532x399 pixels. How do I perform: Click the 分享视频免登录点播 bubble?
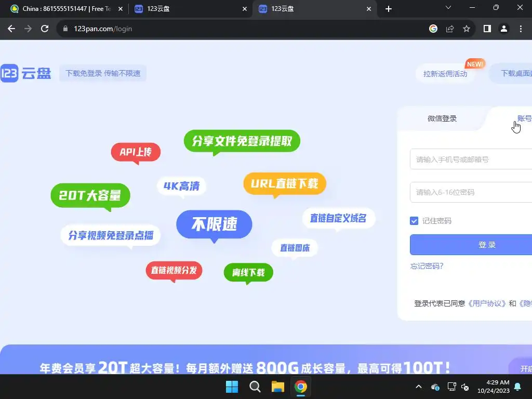point(111,235)
